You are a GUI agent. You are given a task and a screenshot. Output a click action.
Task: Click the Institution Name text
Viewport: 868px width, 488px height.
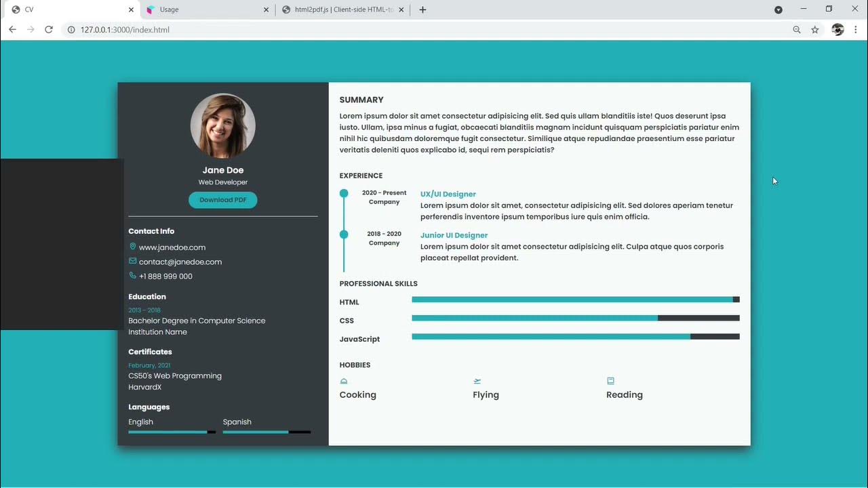(157, 332)
